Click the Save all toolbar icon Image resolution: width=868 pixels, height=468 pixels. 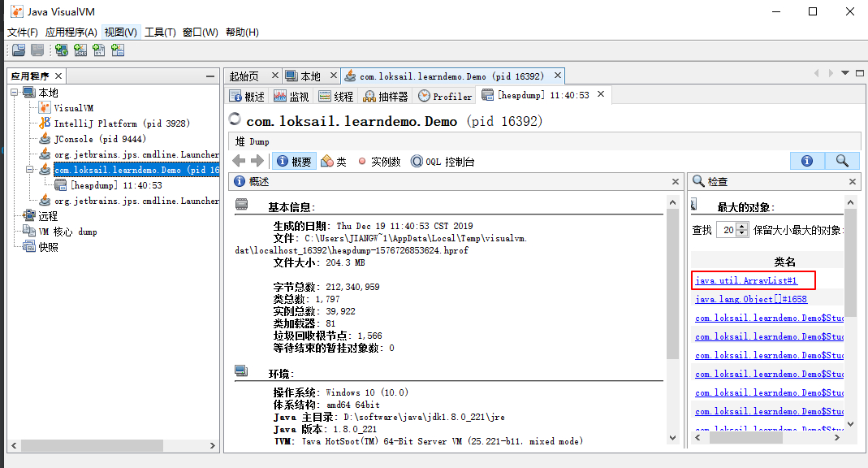pyautogui.click(x=37, y=50)
